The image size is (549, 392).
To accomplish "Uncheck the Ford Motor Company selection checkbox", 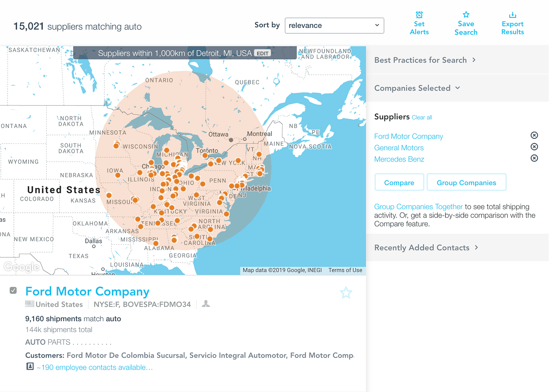I will click(x=13, y=290).
